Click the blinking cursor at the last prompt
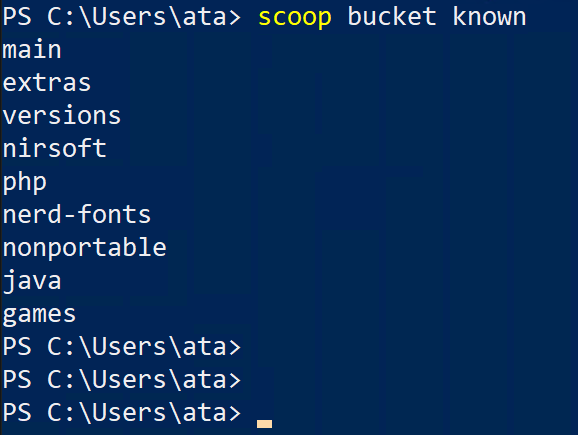 (x=264, y=424)
